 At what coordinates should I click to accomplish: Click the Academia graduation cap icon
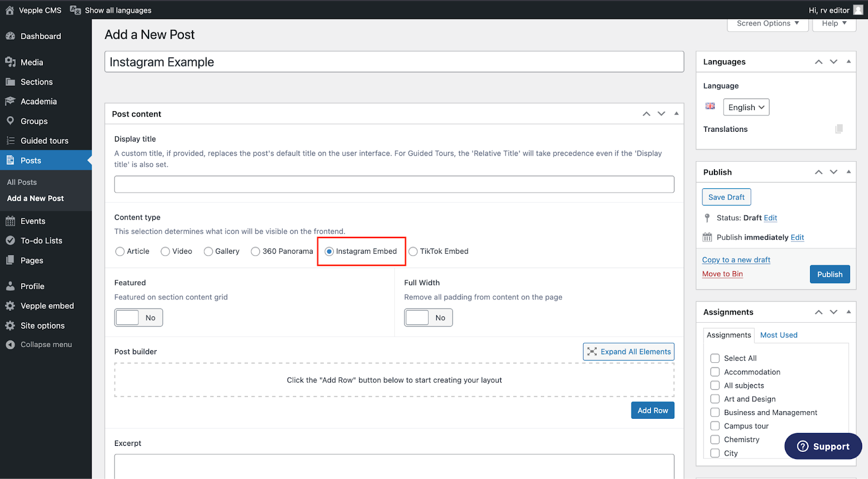10,101
